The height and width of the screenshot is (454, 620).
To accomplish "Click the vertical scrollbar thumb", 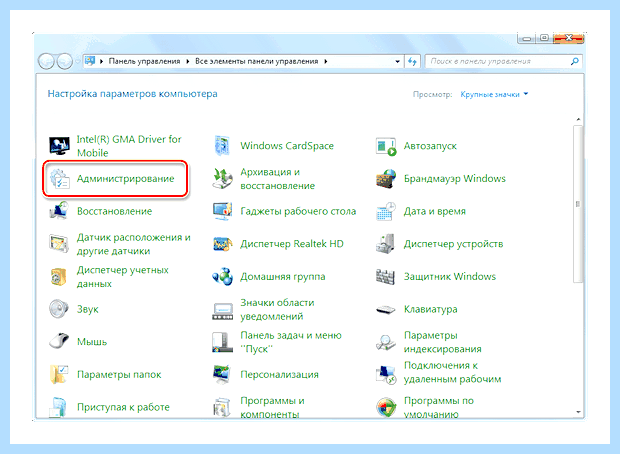I will click(578, 204).
